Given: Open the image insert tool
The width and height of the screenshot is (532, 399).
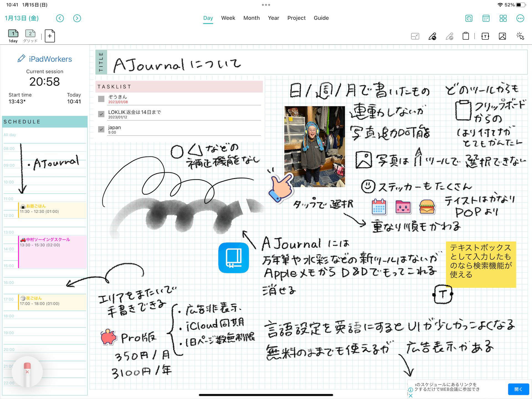Looking at the screenshot, I should tap(503, 36).
